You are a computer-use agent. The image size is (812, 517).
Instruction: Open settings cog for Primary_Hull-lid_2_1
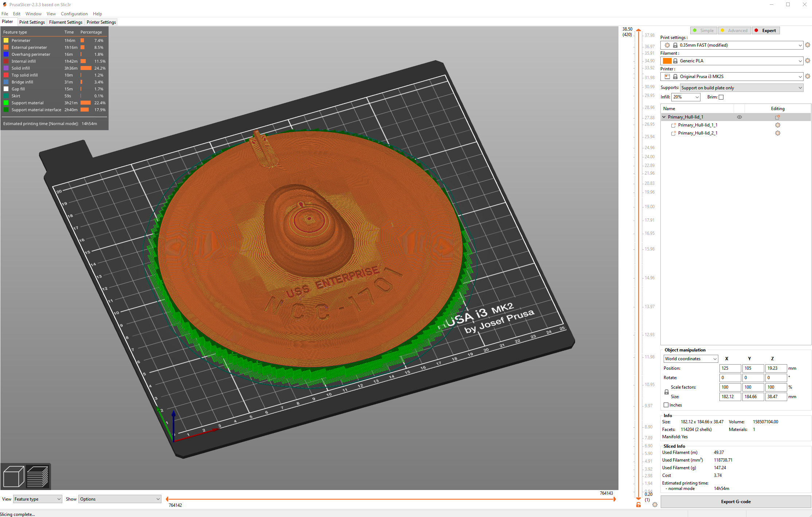pos(777,133)
